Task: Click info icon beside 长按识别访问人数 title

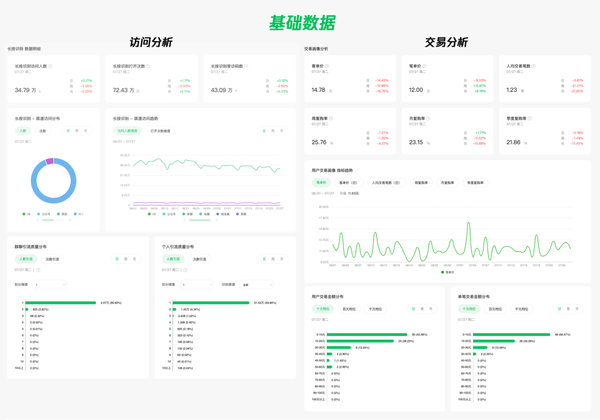Action: [50, 67]
